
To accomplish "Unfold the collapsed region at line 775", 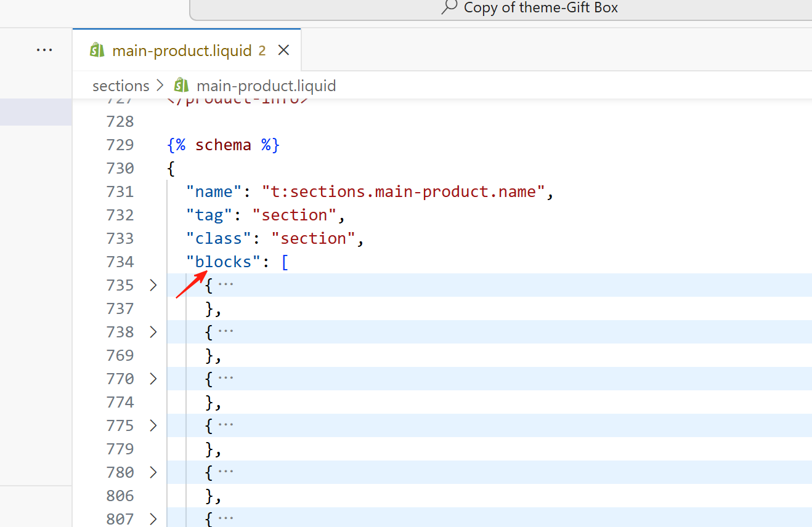I will [x=153, y=425].
